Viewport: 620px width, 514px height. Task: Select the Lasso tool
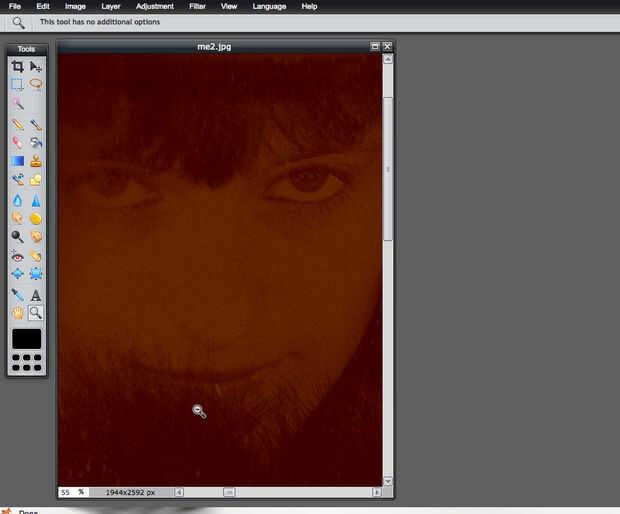(x=36, y=84)
